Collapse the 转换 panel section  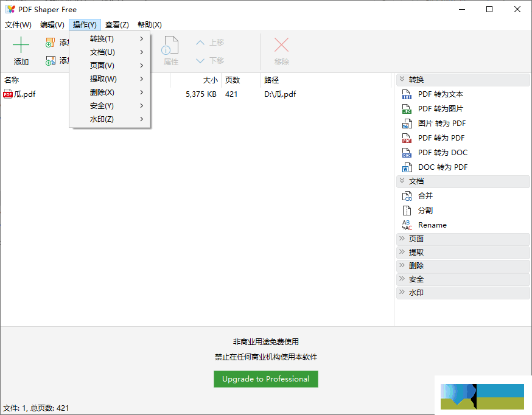(x=463, y=80)
